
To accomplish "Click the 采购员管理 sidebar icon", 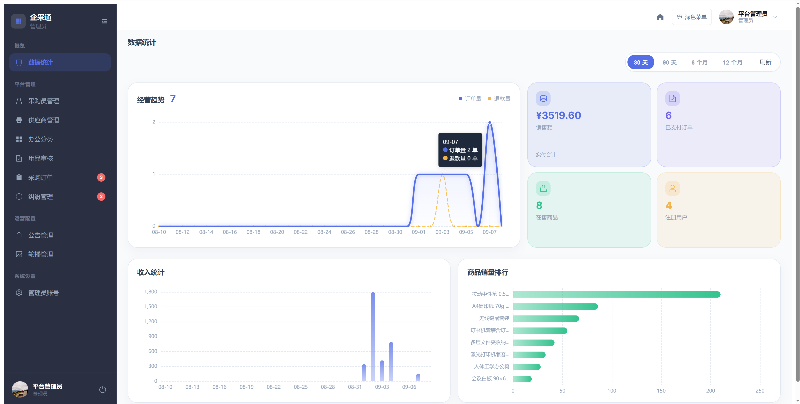I will click(x=19, y=101).
